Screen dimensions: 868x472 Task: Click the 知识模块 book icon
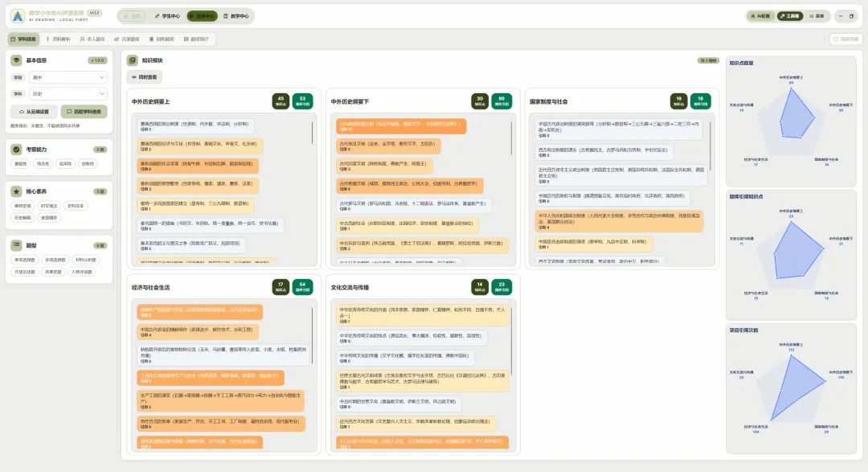pyautogui.click(x=133, y=60)
